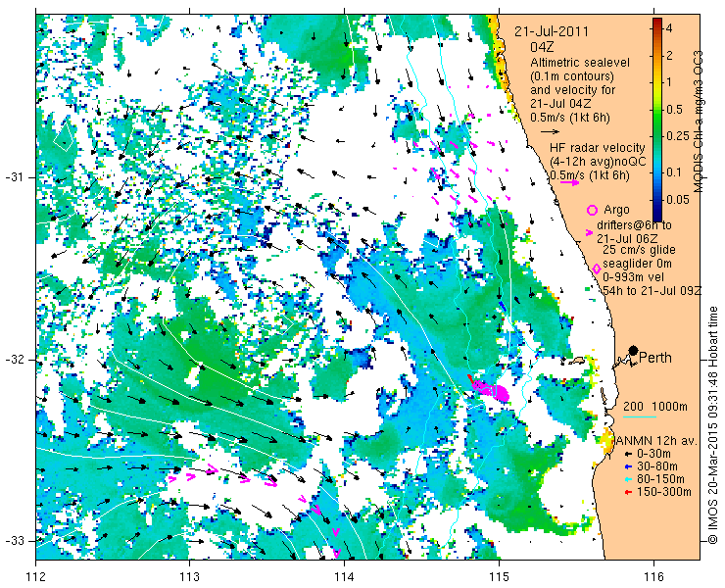This screenshot has width=725, height=588.
Task: Click the 'HF radar velocity' legend text
Action: click(598, 148)
